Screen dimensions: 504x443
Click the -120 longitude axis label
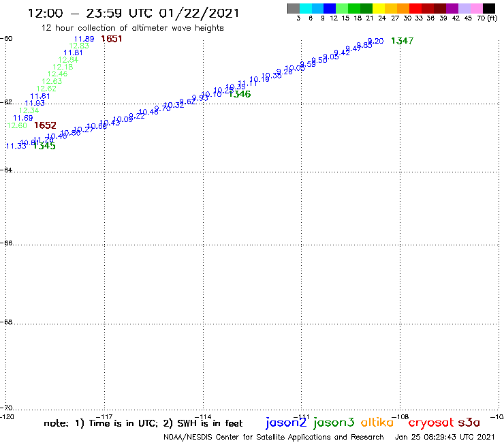[x=7, y=417]
